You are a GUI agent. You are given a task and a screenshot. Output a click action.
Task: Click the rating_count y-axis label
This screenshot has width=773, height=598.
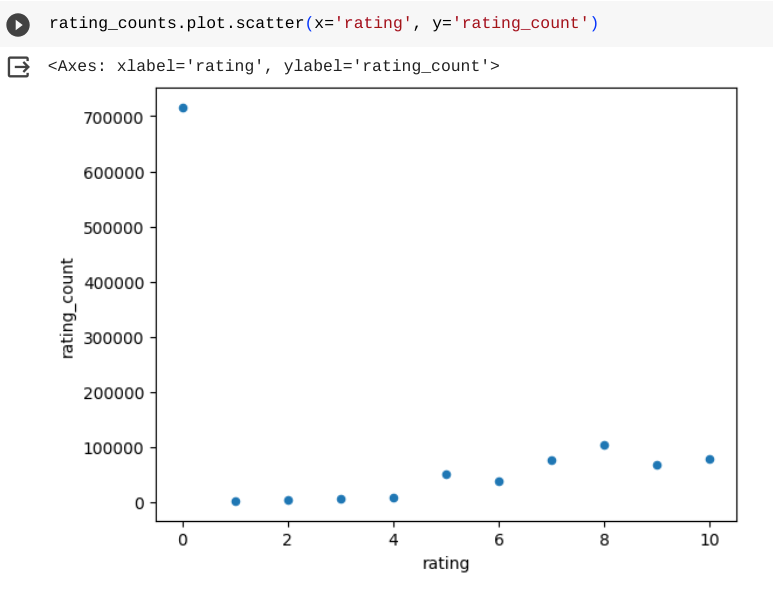68,308
